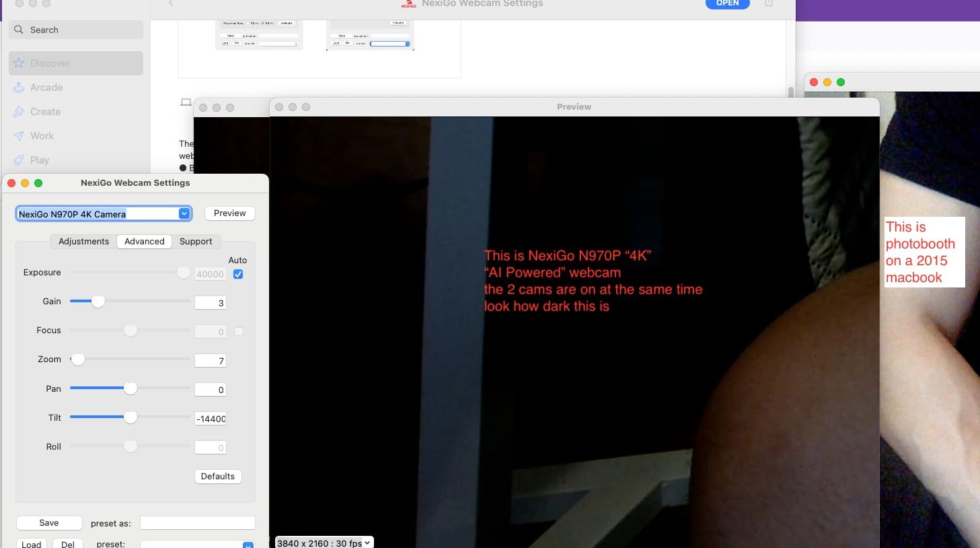Click the Discover star icon in sidebar
Screen dimensions: 980x548
[x=19, y=63]
